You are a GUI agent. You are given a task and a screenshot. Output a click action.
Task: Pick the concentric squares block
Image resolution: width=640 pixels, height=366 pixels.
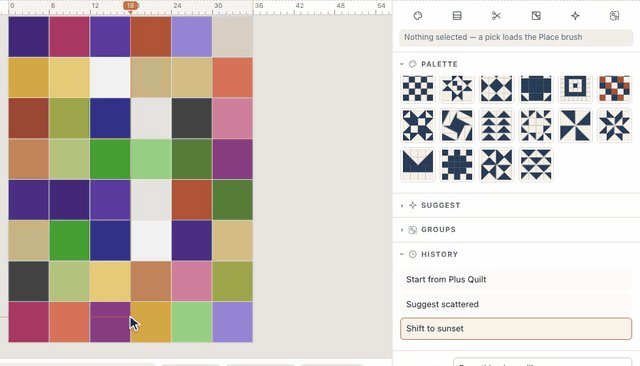pyautogui.click(x=575, y=88)
